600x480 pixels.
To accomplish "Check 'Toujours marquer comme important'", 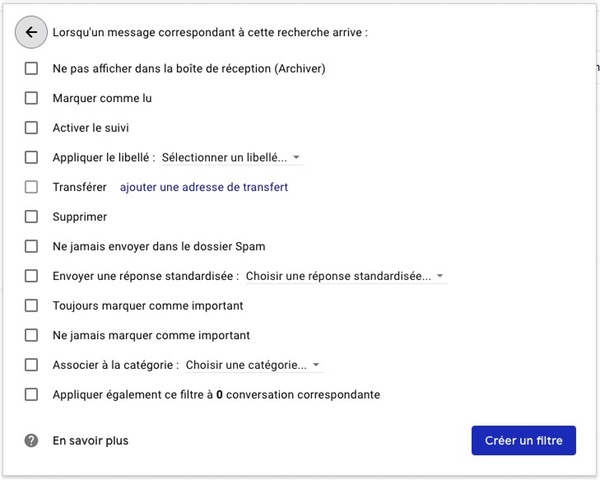I will click(32, 305).
